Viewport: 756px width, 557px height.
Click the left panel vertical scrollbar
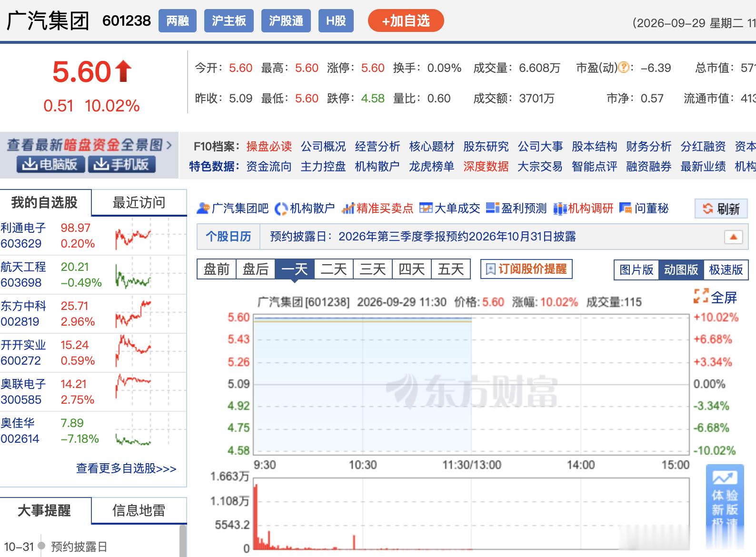[x=183, y=540]
